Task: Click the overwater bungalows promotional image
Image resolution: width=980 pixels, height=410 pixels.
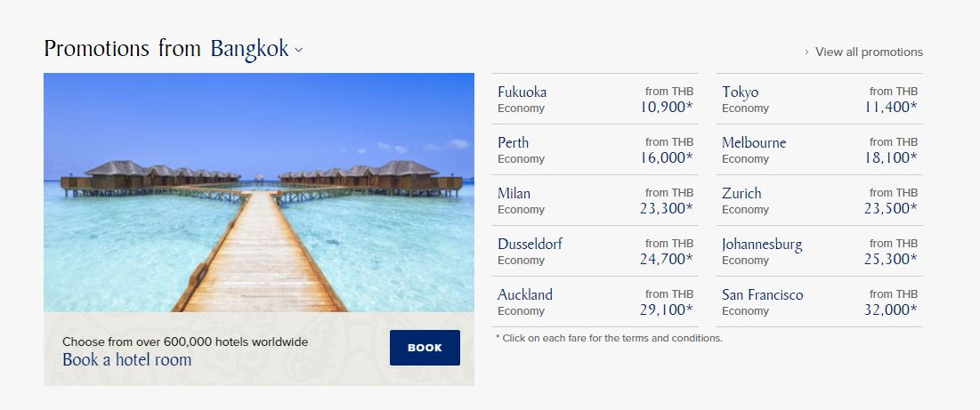Action: pos(259,192)
